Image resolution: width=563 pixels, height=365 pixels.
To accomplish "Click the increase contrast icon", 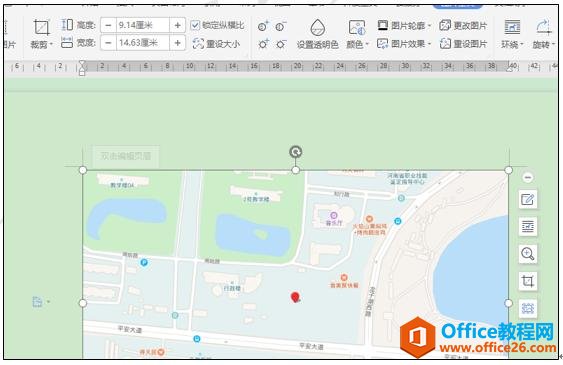I will click(x=263, y=26).
